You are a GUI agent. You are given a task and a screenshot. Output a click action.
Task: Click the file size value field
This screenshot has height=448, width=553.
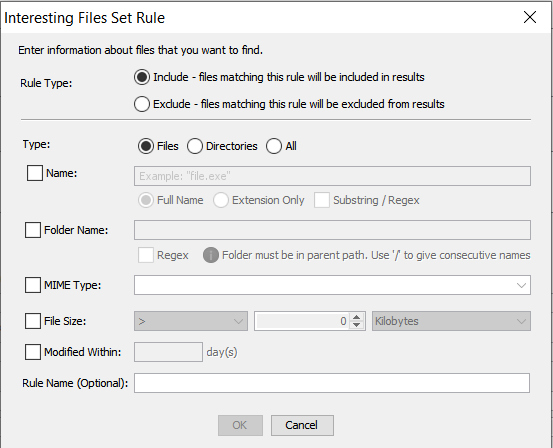click(302, 321)
